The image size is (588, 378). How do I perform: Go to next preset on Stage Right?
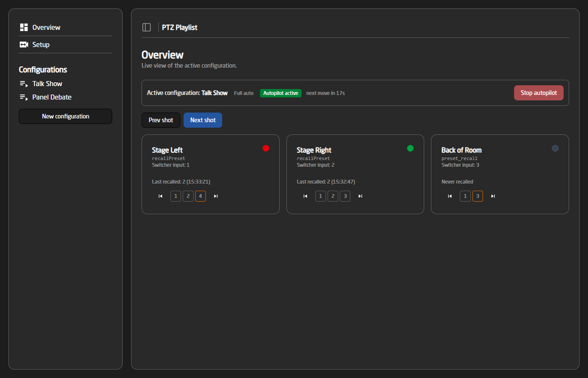360,196
